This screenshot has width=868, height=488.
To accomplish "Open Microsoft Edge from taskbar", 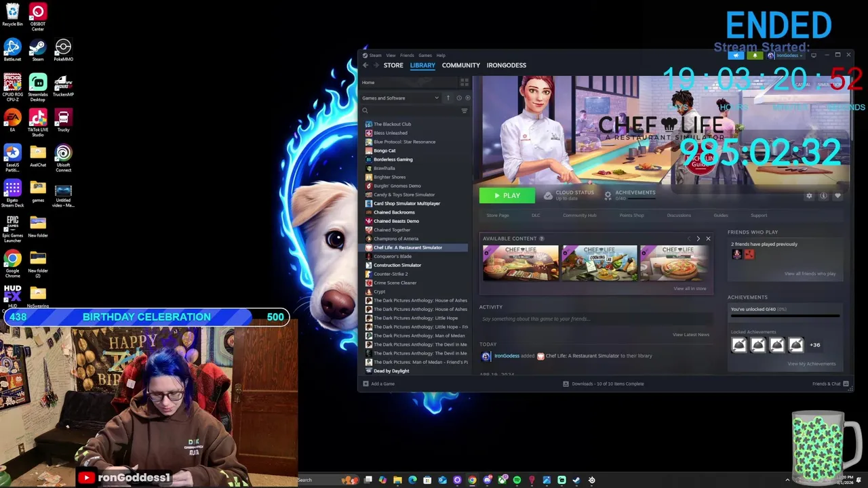I will point(412,480).
